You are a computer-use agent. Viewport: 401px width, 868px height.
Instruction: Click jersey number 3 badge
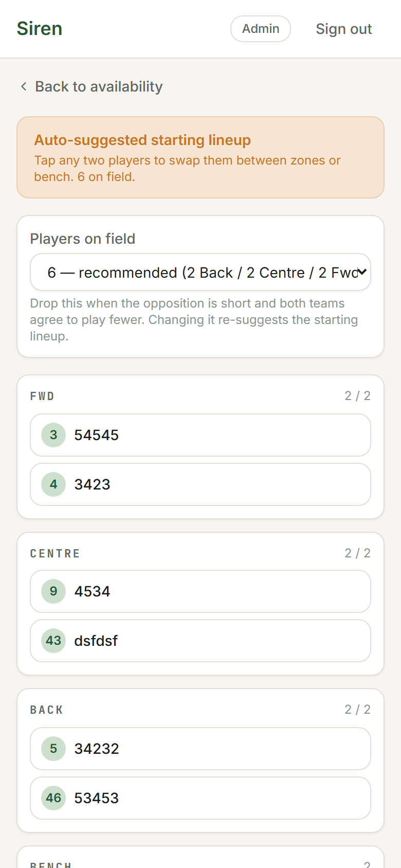[x=53, y=435]
